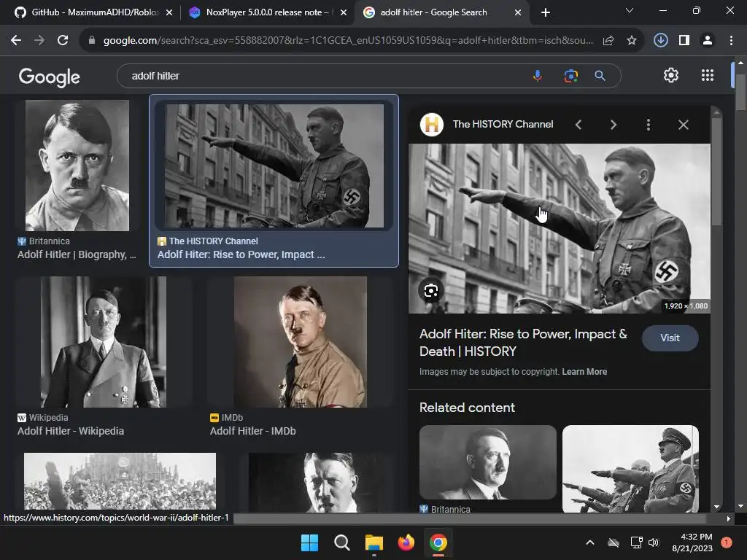The height and width of the screenshot is (560, 747).
Task: Show previous image in preview panel
Action: [578, 125]
